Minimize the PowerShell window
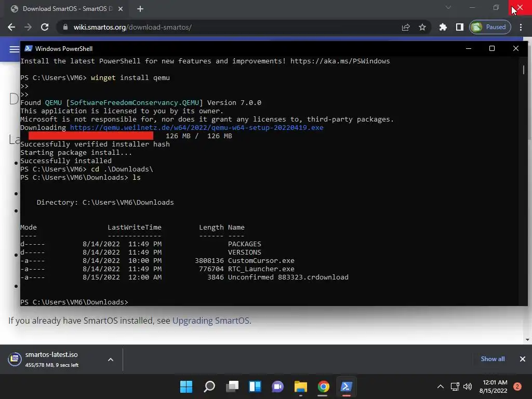The width and height of the screenshot is (532, 399). click(x=469, y=48)
